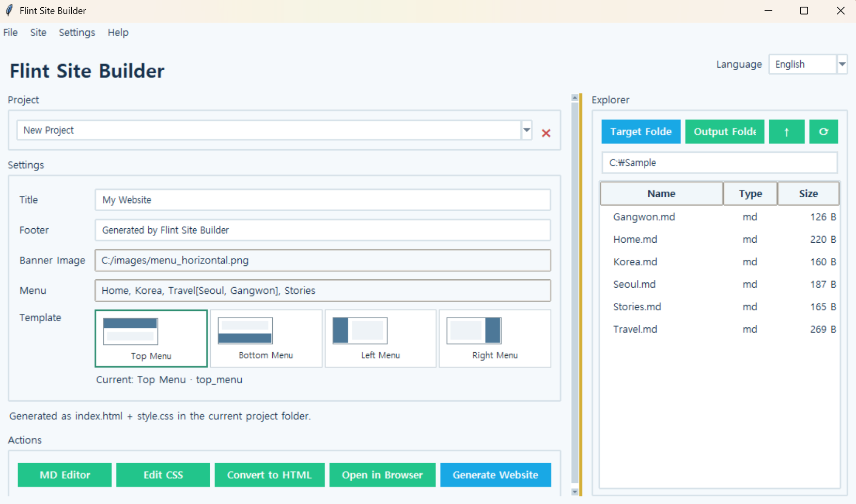Viewport: 856px width, 504px height.
Task: Select the Seoul.md file
Action: coord(720,284)
